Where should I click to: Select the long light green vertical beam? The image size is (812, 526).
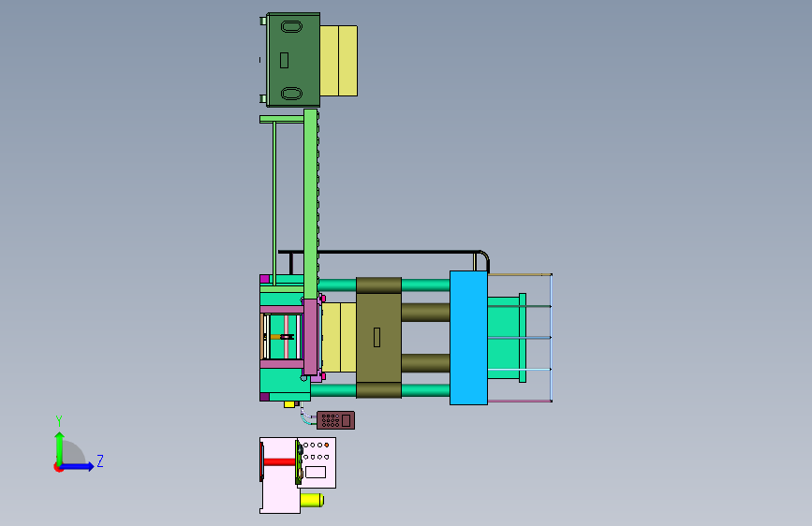[x=310, y=203]
